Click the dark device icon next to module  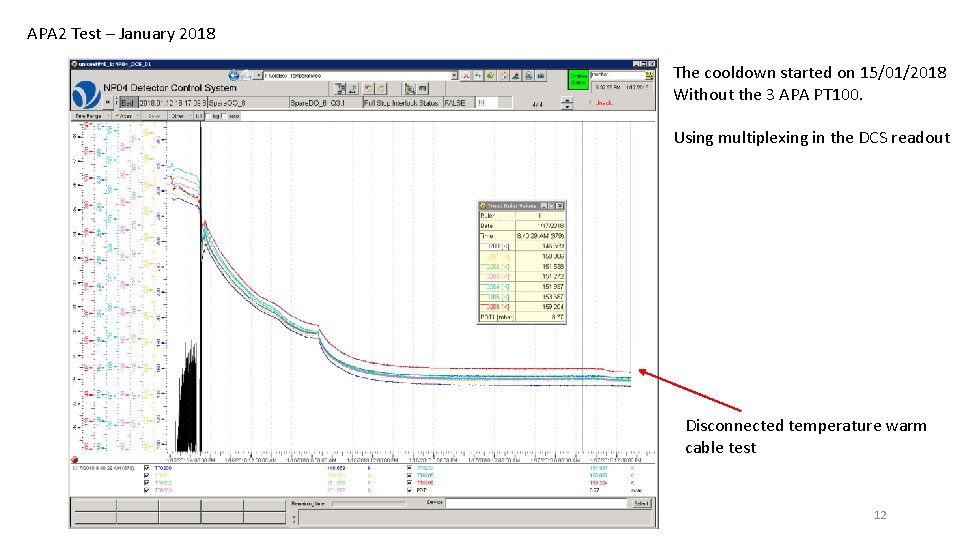(x=422, y=89)
